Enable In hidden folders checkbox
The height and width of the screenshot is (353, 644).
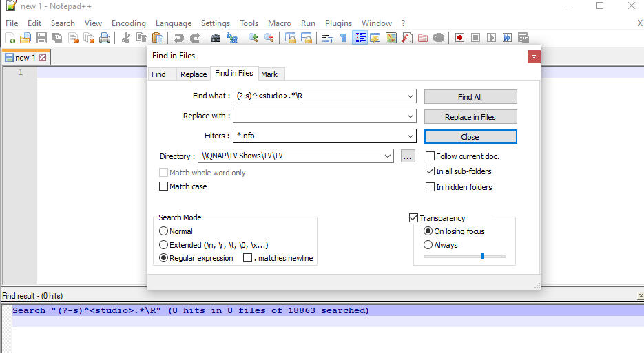point(430,186)
